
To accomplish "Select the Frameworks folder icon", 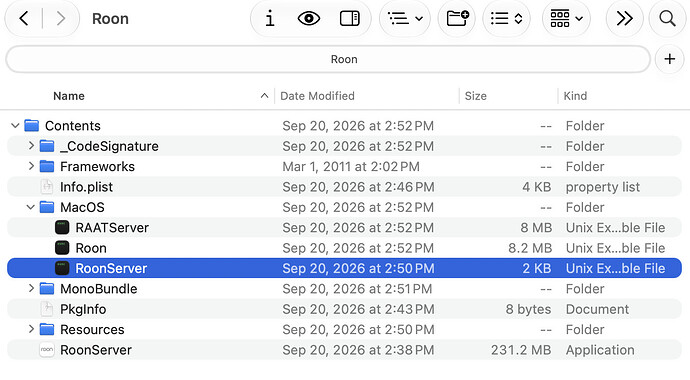I will point(47,167).
